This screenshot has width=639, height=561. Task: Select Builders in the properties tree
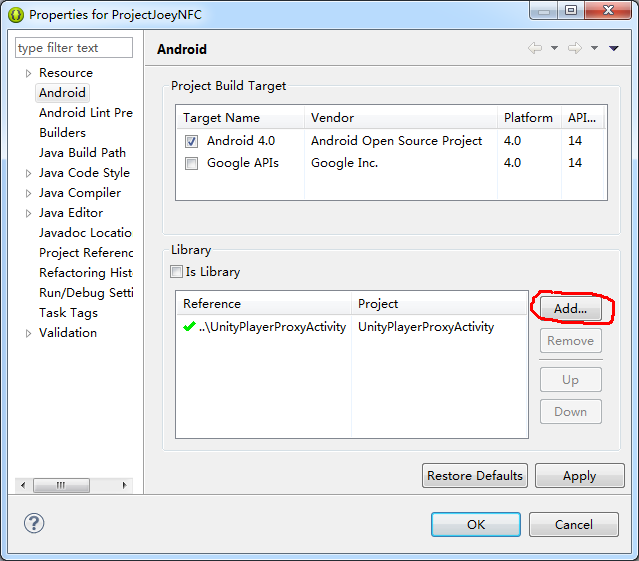[62, 133]
